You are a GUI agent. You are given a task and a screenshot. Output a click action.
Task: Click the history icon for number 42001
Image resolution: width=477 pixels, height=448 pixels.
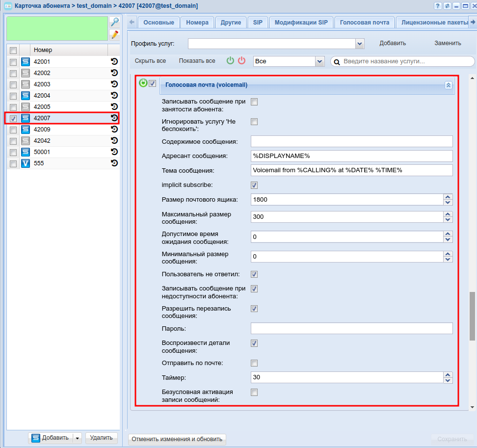pos(114,62)
